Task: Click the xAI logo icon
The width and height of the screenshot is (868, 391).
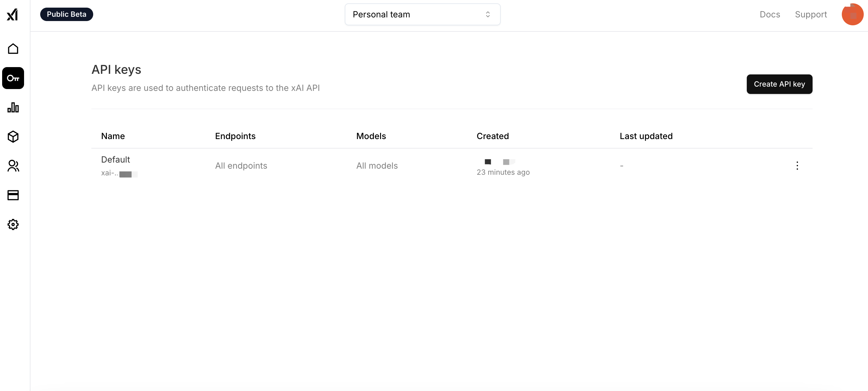Action: click(12, 15)
